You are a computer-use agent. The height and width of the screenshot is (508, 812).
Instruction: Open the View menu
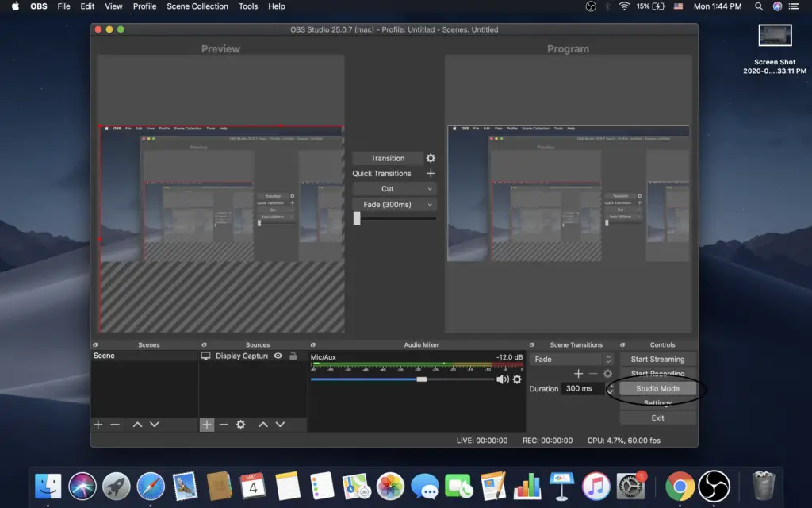pyautogui.click(x=113, y=6)
